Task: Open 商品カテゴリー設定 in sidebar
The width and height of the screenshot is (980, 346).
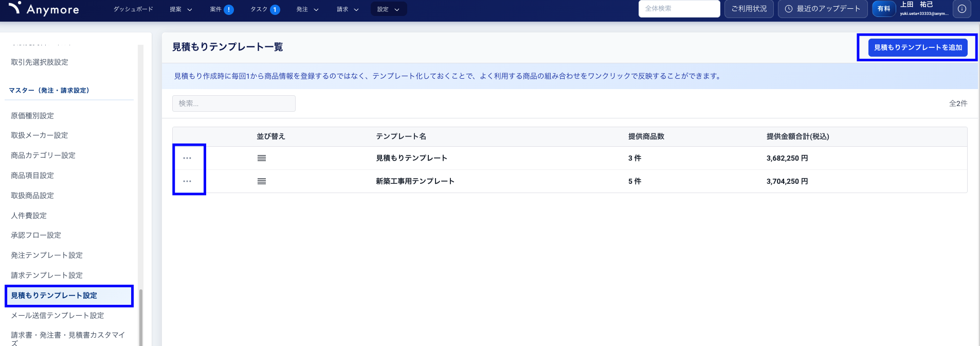Action: tap(43, 155)
